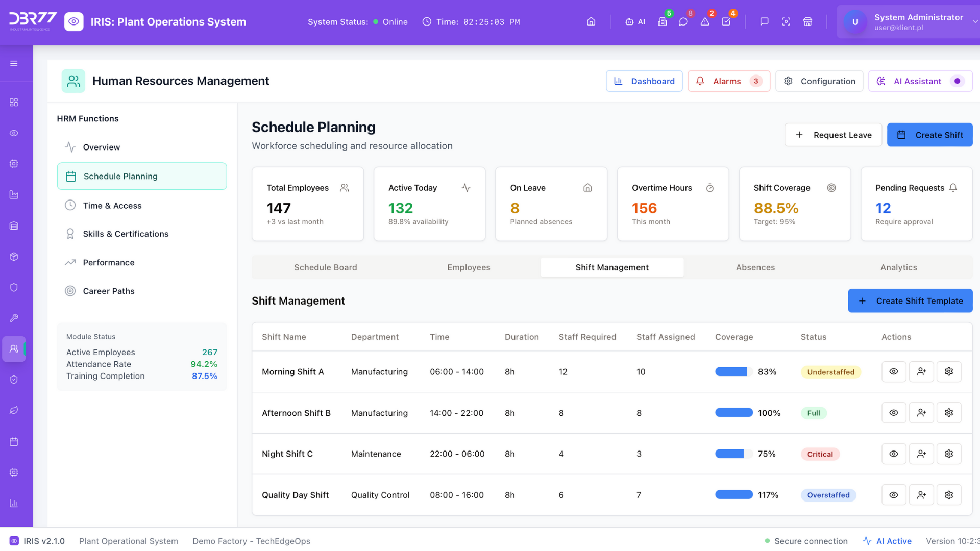This screenshot has height=551, width=980.
Task: Click the hamburger menu icon in sidebar
Action: tap(14, 64)
